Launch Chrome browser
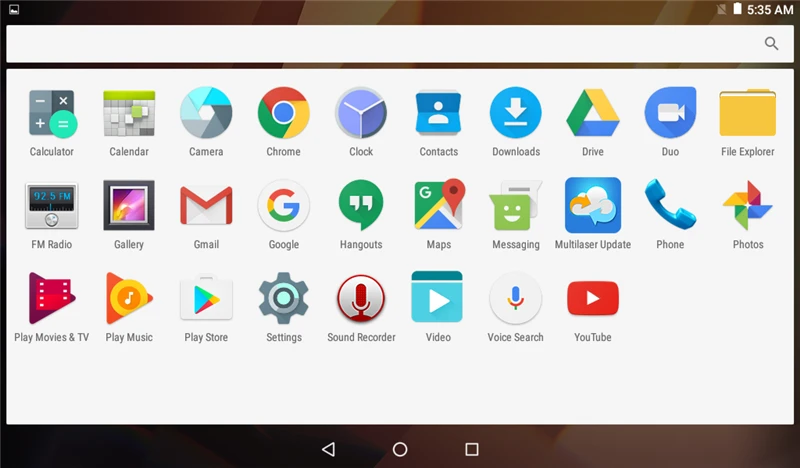This screenshot has height=468, width=800. pos(284,113)
